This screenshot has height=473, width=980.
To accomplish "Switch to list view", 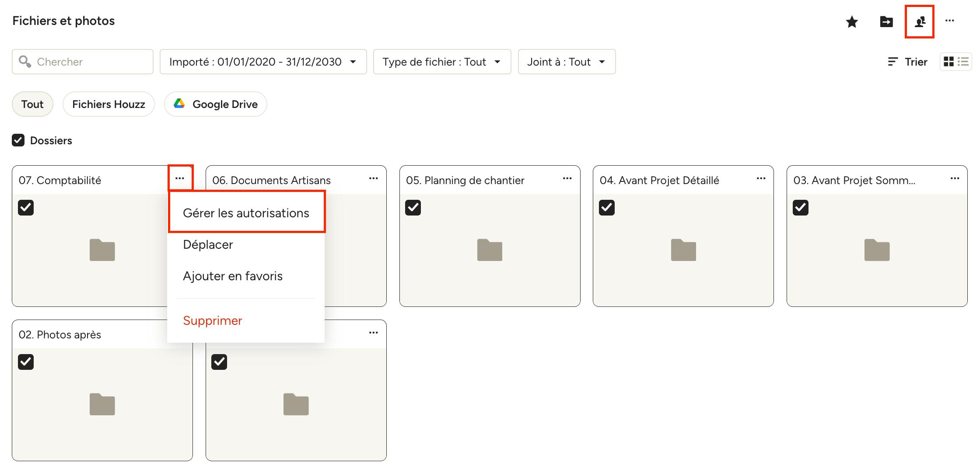I will (963, 62).
